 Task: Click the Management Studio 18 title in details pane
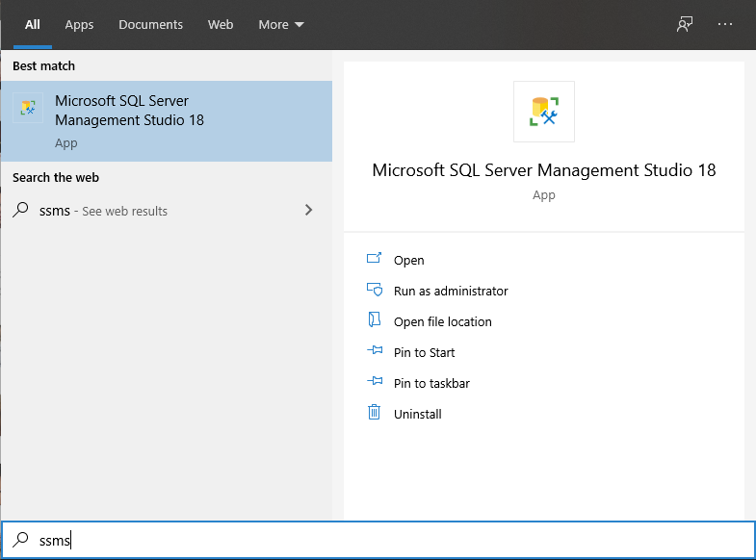(x=544, y=170)
